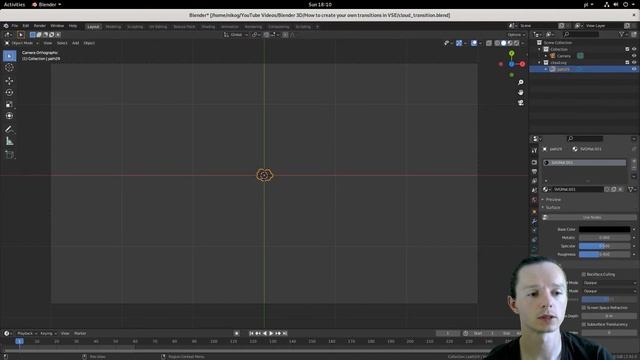
Task: Jump to the timeline start frame
Action: (x=251, y=333)
